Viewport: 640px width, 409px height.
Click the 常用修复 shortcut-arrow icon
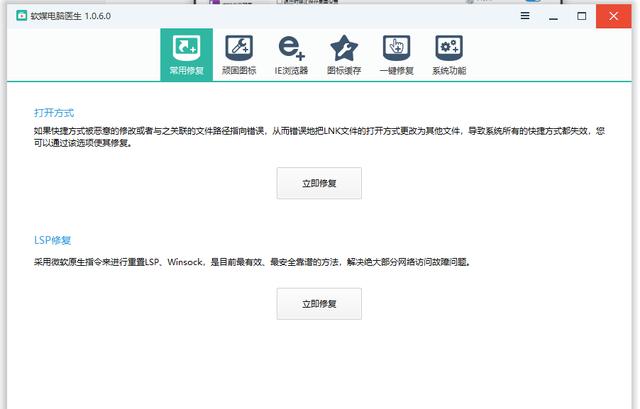[186, 47]
